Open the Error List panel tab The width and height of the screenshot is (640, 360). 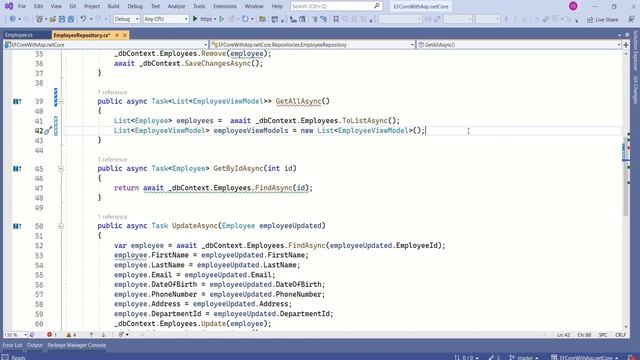[x=12, y=345]
